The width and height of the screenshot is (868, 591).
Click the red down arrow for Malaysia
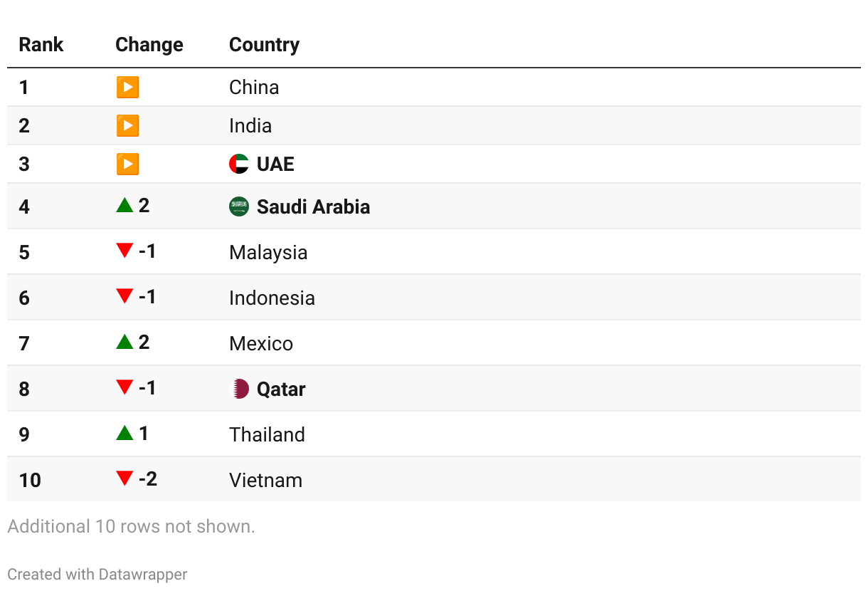pyautogui.click(x=125, y=251)
